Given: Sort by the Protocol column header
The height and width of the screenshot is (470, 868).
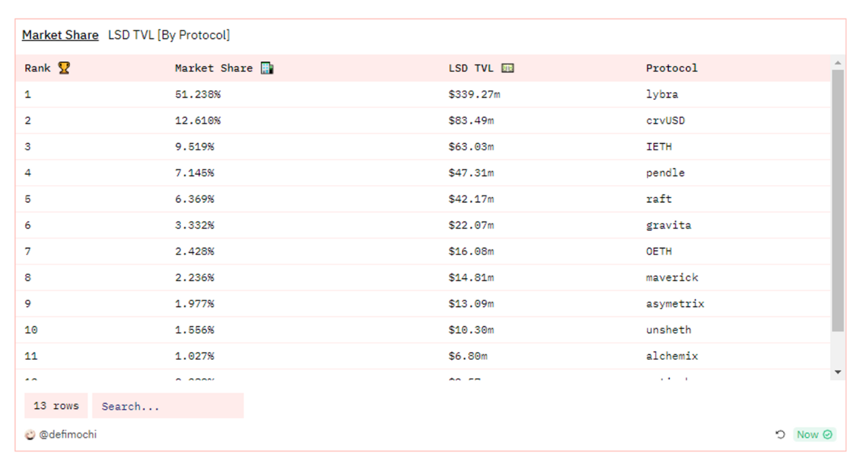Looking at the screenshot, I should (x=671, y=68).
